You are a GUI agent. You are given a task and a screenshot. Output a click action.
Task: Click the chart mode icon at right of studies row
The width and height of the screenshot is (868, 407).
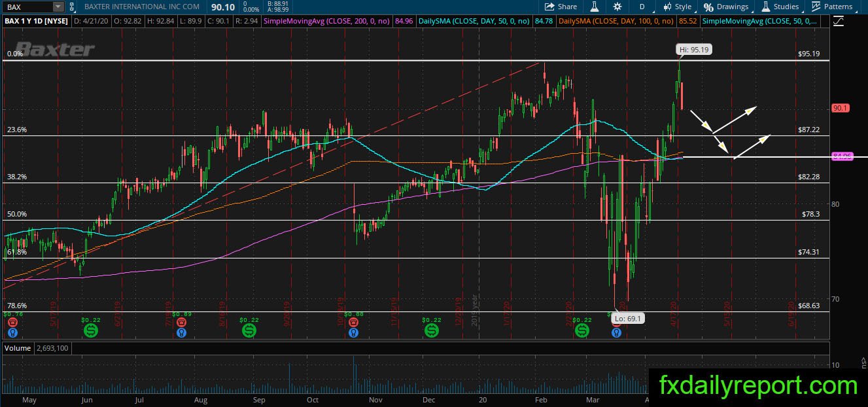point(838,21)
